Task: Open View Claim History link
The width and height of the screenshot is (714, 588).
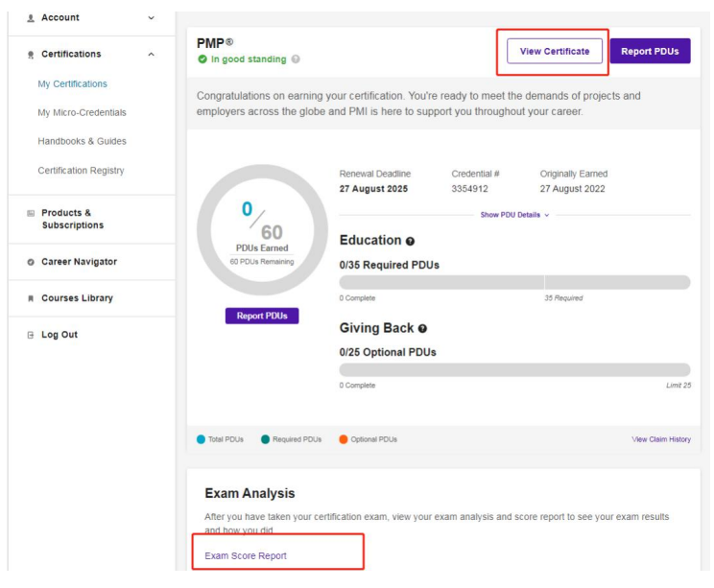Action: pyautogui.click(x=660, y=439)
